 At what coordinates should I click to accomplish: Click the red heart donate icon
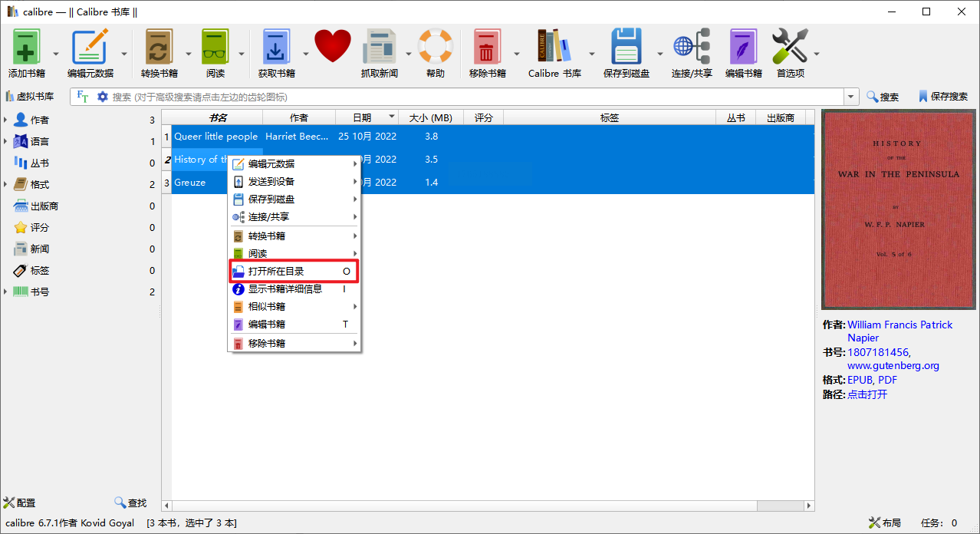[332, 47]
